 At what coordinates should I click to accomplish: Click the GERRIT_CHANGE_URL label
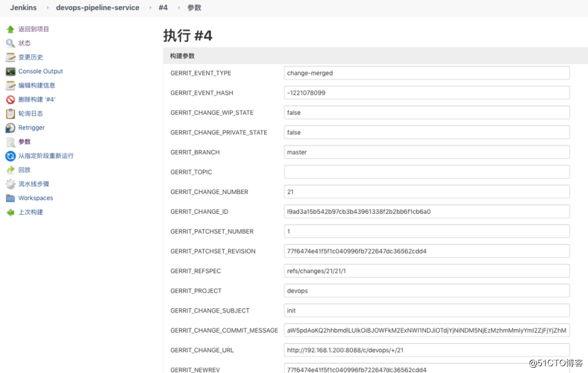(x=202, y=350)
